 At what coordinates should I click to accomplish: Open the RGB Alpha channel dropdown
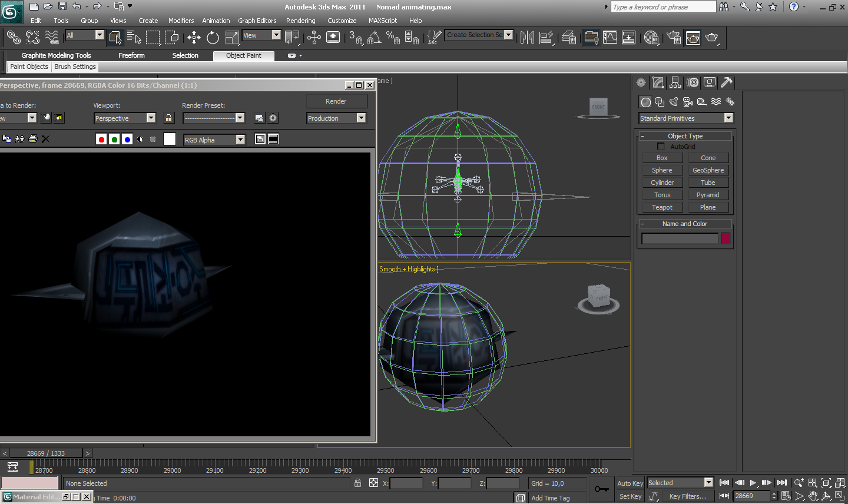pyautogui.click(x=214, y=140)
